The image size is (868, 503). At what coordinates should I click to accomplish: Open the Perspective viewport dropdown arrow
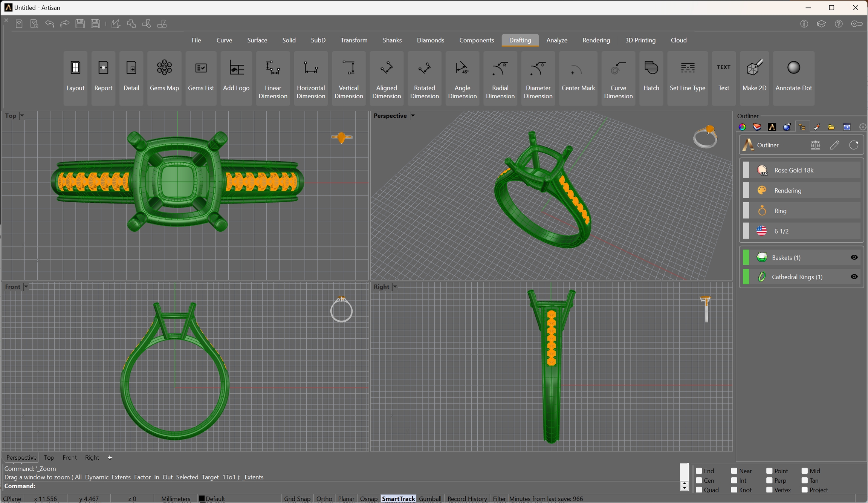(413, 116)
